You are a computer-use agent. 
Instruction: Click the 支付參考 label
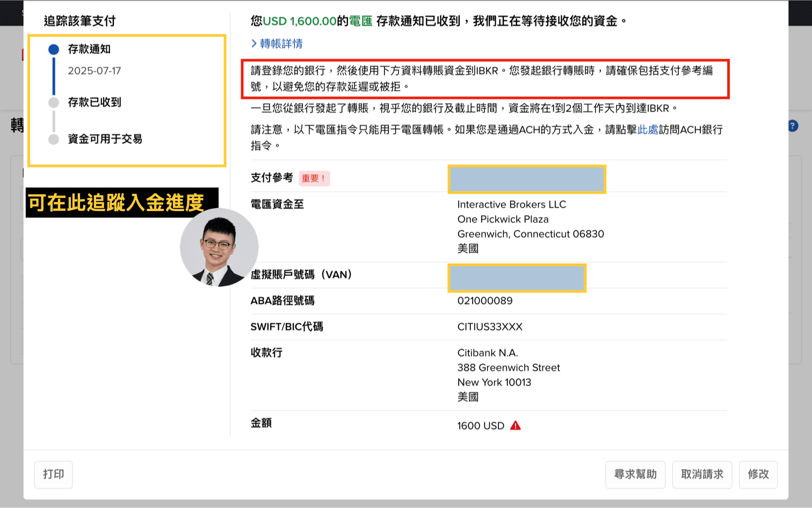272,178
